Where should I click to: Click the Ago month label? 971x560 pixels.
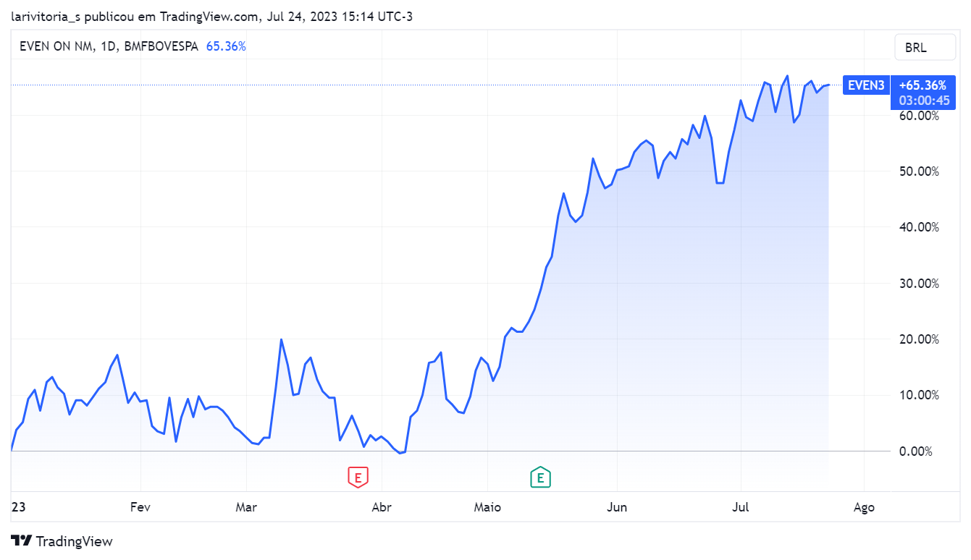864,507
